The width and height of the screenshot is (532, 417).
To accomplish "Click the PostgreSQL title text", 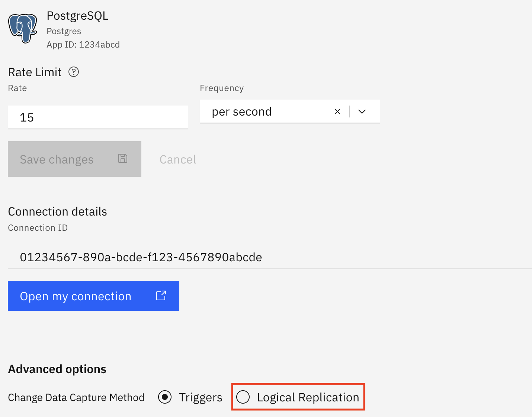I will 77,16.
